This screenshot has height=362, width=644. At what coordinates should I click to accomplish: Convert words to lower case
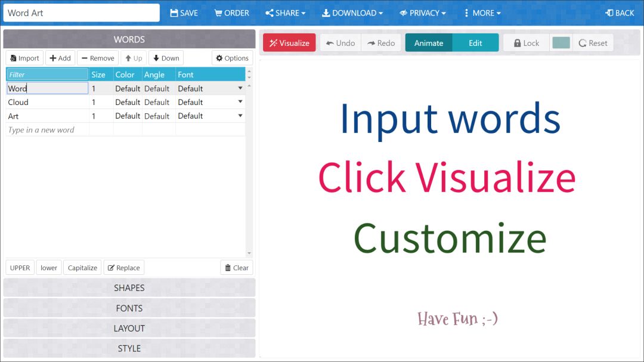(48, 268)
